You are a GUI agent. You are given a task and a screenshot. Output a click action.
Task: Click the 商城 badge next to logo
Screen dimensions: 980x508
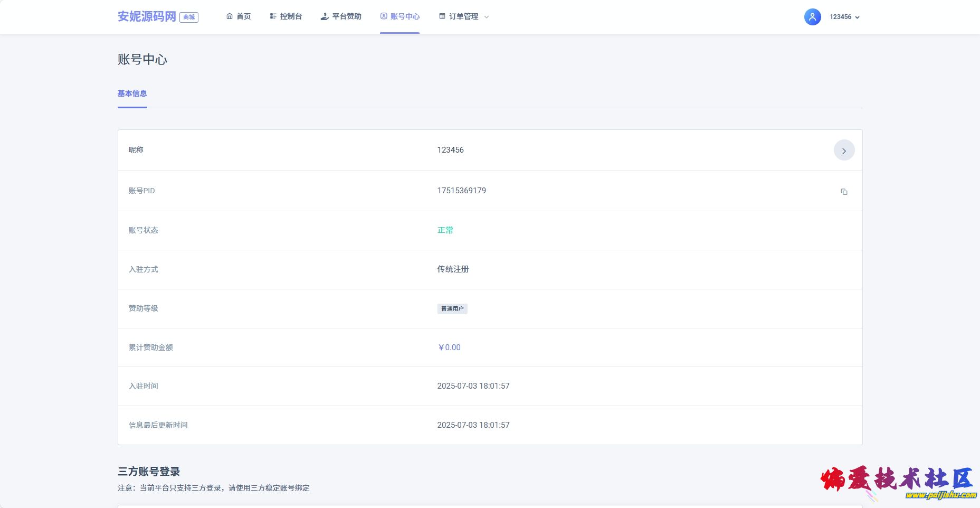pyautogui.click(x=189, y=17)
